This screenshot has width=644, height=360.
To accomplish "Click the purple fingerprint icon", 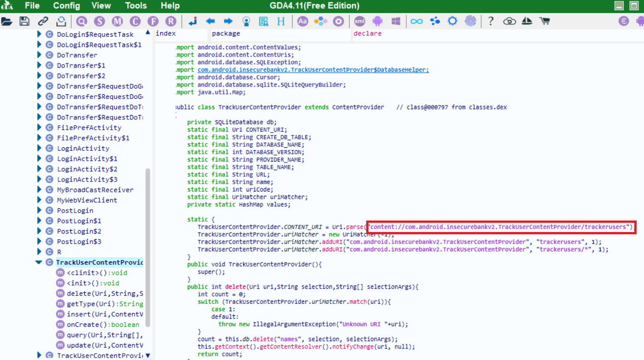I will click(x=470, y=21).
